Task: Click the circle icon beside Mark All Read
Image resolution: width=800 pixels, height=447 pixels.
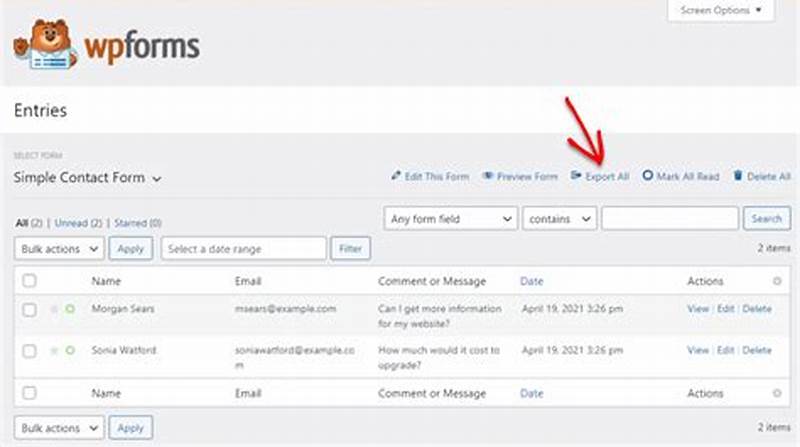Action: coord(647,176)
